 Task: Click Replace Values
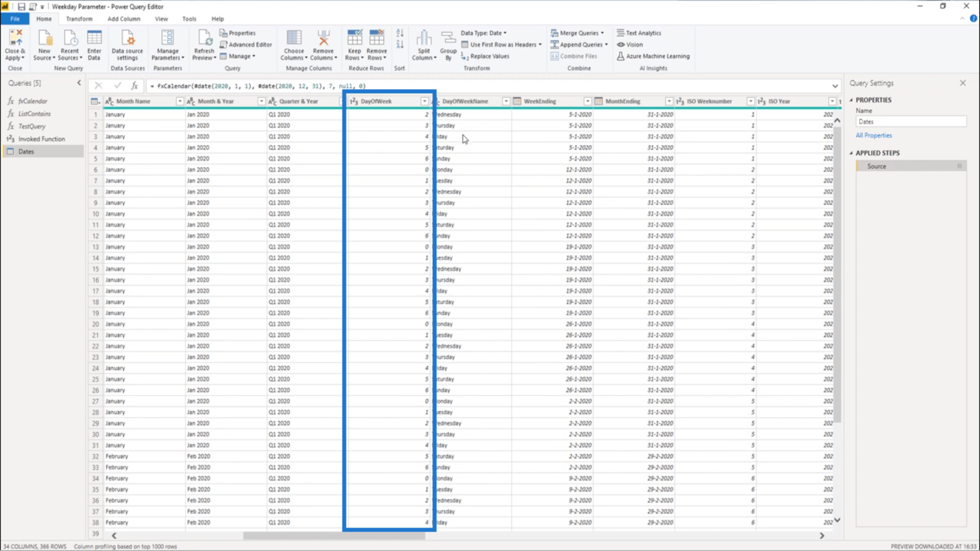point(485,57)
